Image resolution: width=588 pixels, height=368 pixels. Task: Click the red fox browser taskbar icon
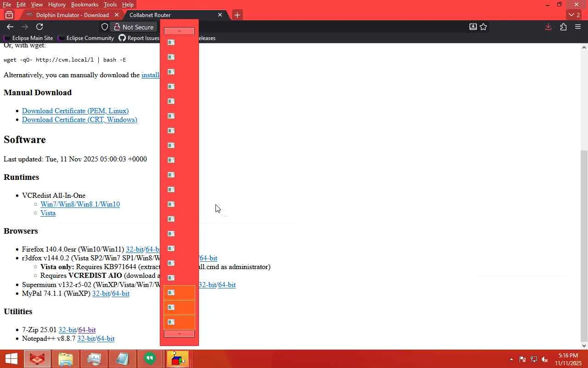point(37,359)
